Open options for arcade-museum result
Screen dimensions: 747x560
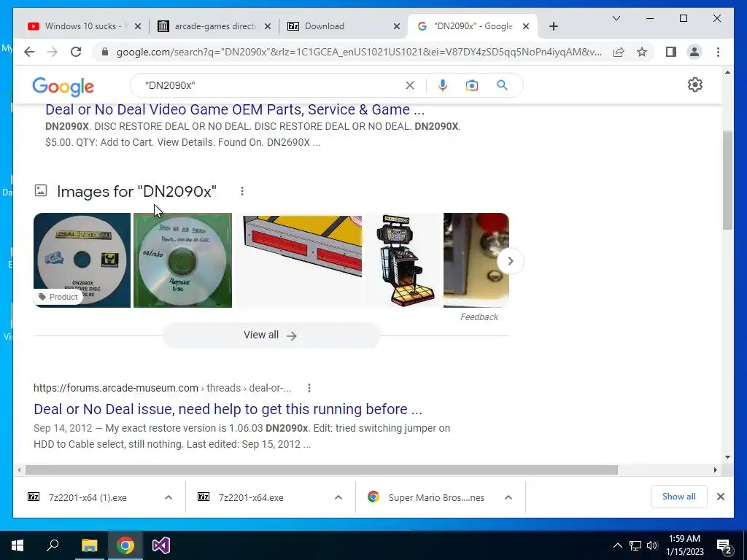pos(309,388)
